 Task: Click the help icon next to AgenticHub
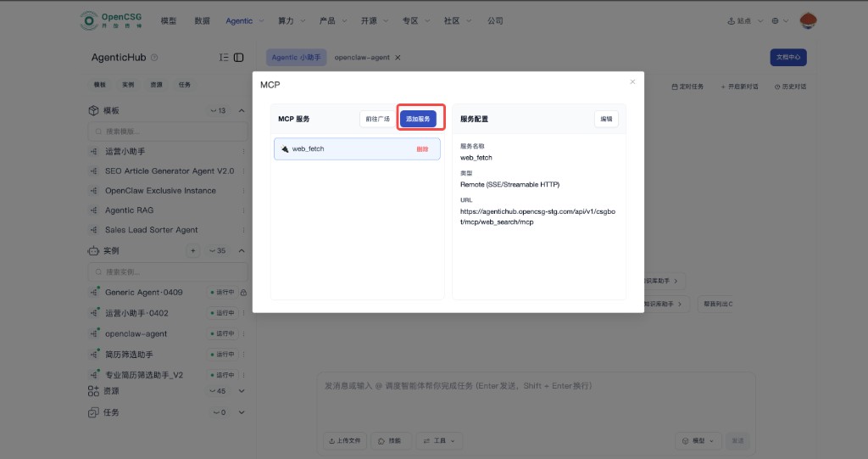point(154,58)
